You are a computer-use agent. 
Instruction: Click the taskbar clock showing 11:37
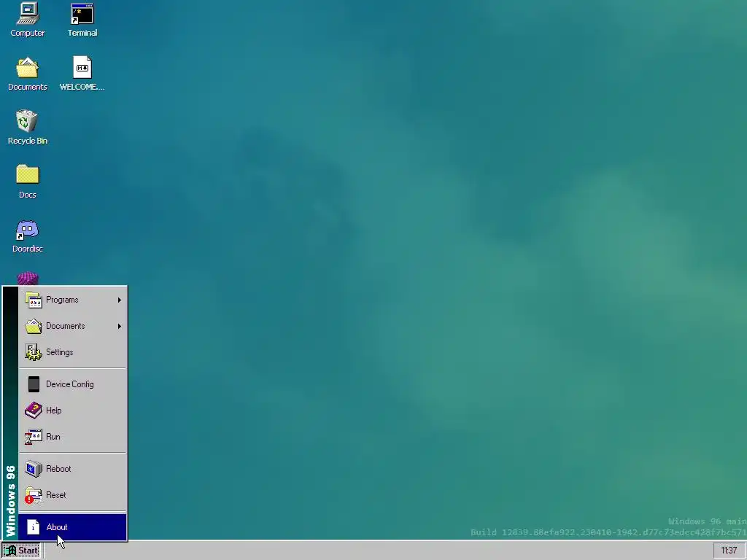pyautogui.click(x=729, y=551)
